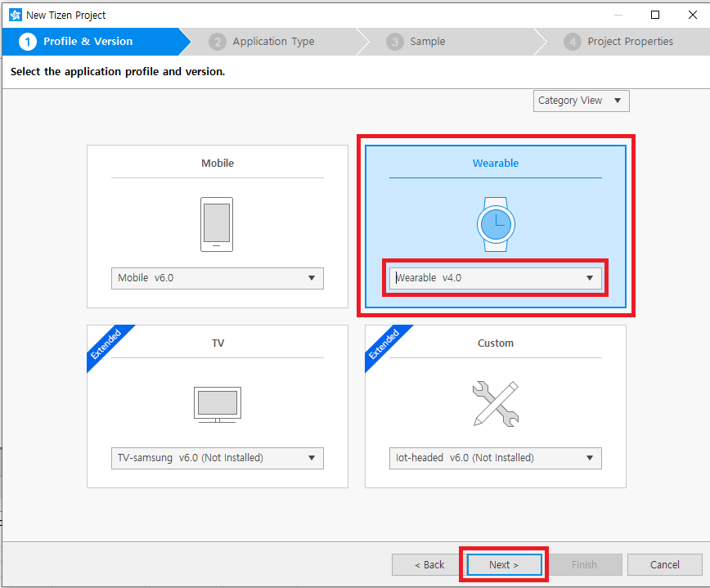Click the Extended ribbon on the TV card
Image resolution: width=710 pixels, height=588 pixels.
coord(107,345)
